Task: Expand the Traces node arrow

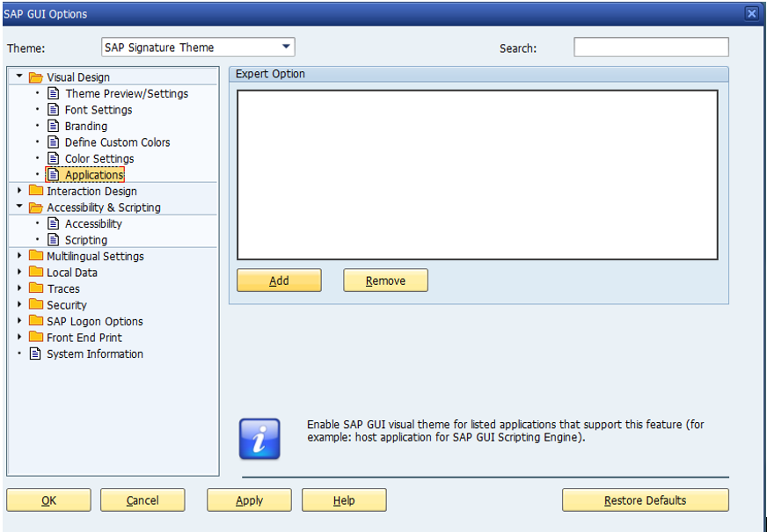Action: [x=19, y=288]
